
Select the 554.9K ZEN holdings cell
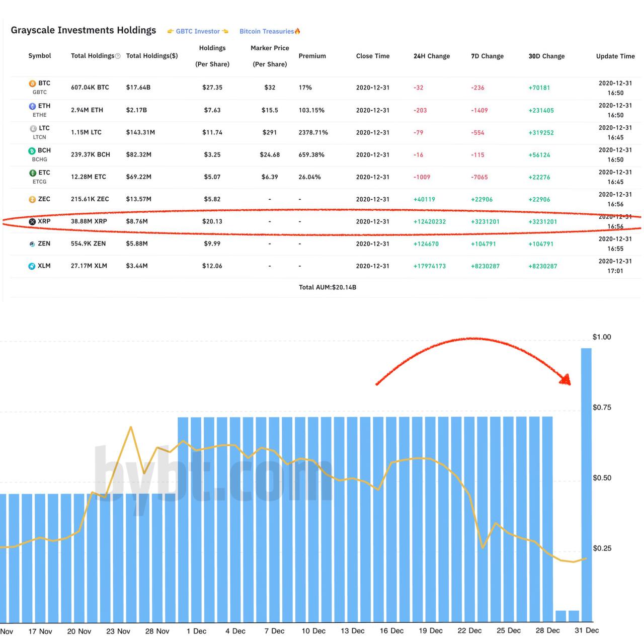click(89, 244)
